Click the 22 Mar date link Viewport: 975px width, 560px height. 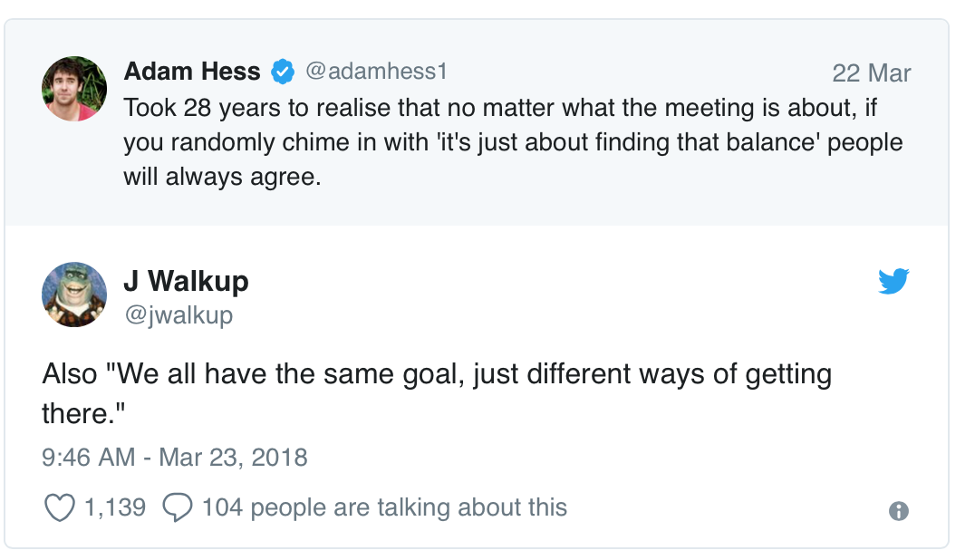pos(871,73)
